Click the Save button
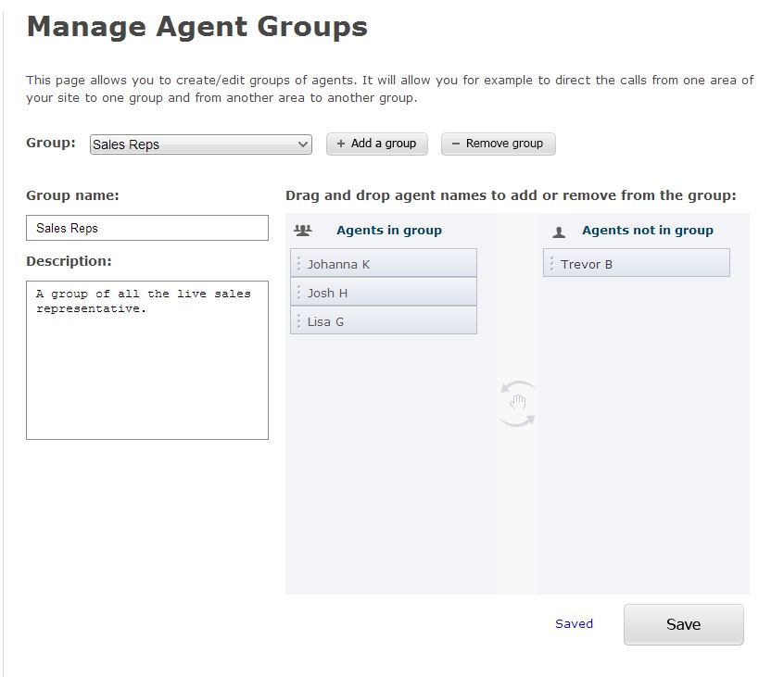This screenshot has width=784, height=677. (x=684, y=624)
